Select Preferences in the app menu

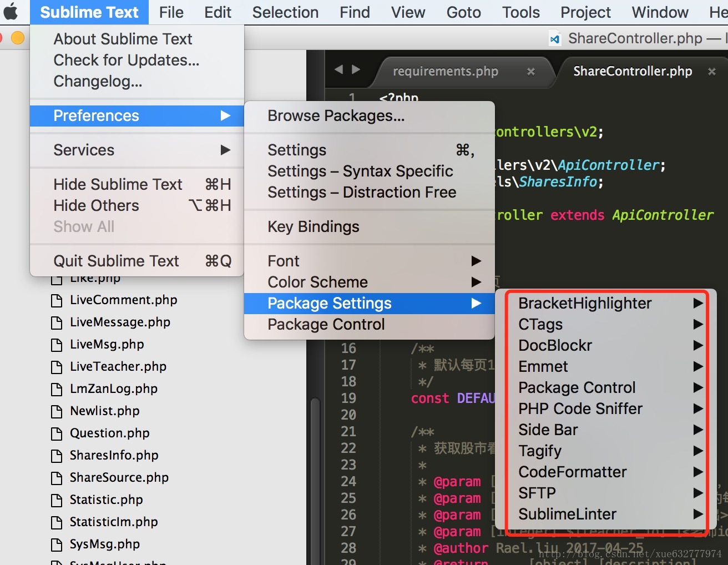point(137,115)
